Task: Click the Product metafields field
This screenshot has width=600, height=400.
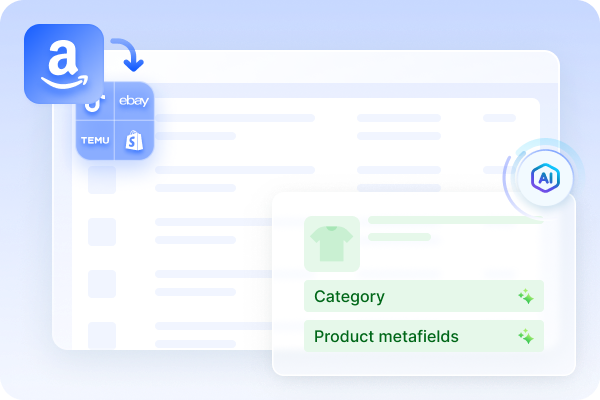Action: (x=424, y=336)
